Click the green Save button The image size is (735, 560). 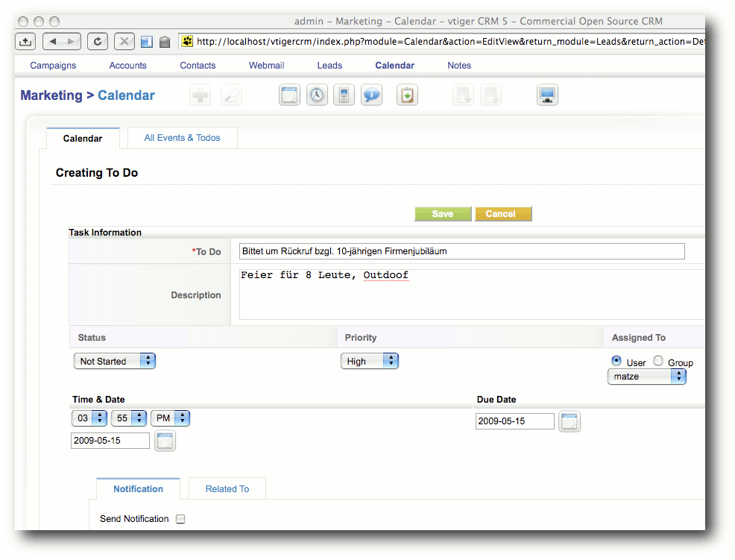(x=443, y=214)
